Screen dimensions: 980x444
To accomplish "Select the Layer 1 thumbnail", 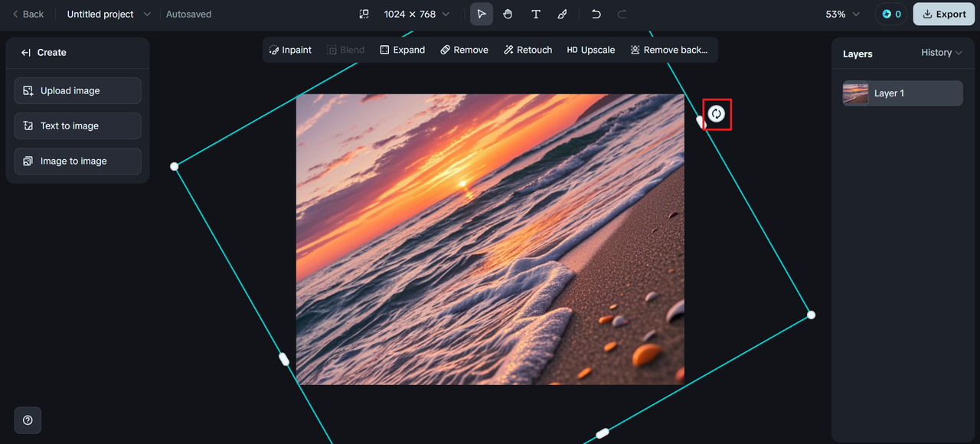I will point(855,93).
